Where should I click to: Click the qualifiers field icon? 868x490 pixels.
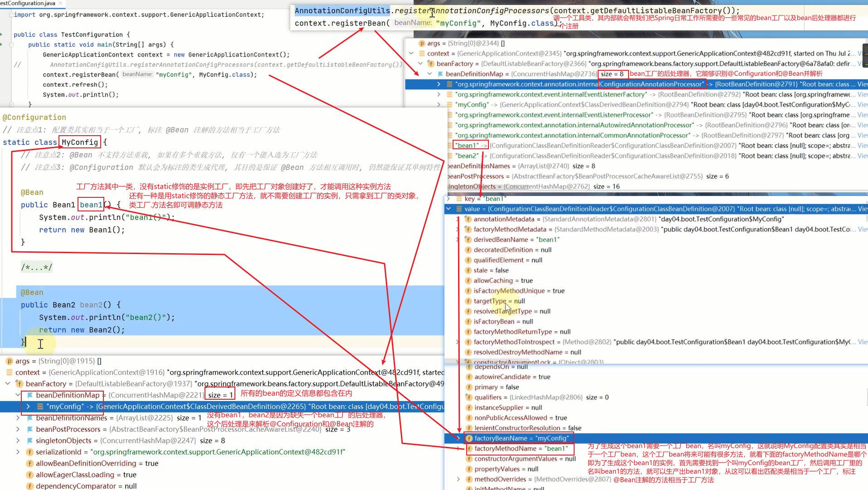pos(469,397)
